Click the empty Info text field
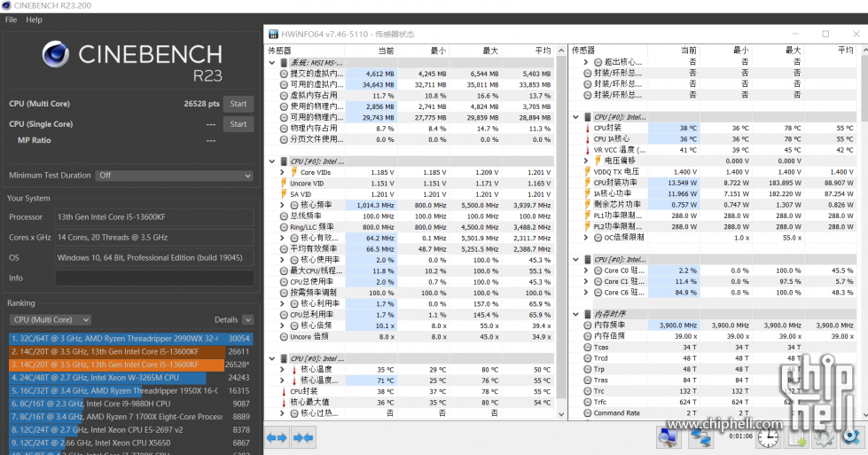 [154, 278]
